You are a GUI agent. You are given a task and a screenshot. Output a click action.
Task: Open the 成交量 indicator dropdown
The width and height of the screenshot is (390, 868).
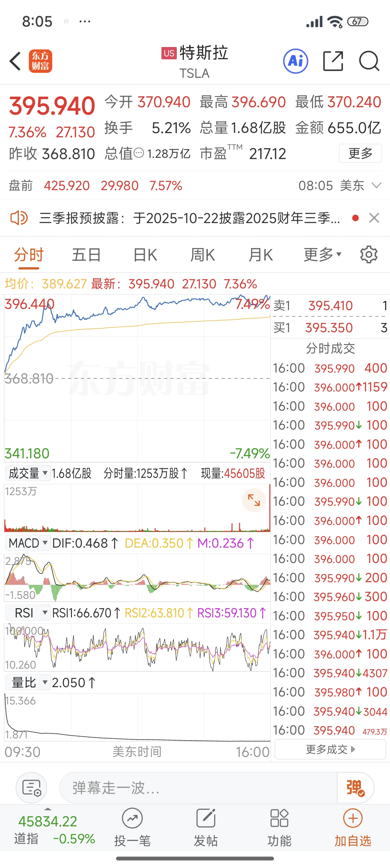pos(28,473)
